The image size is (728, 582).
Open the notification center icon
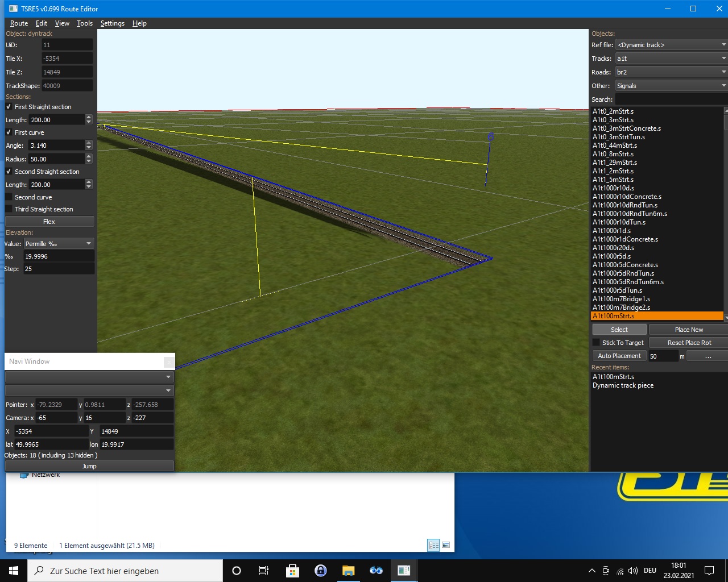tap(709, 571)
